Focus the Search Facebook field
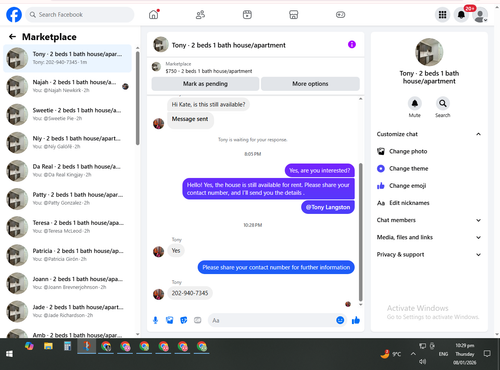Viewport: 500px width, 370px height. 80,15
